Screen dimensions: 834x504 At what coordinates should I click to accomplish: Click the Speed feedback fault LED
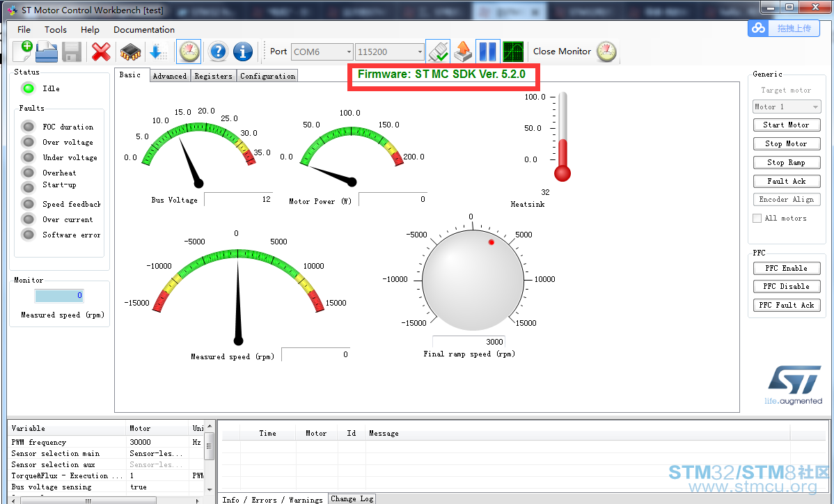click(x=28, y=204)
